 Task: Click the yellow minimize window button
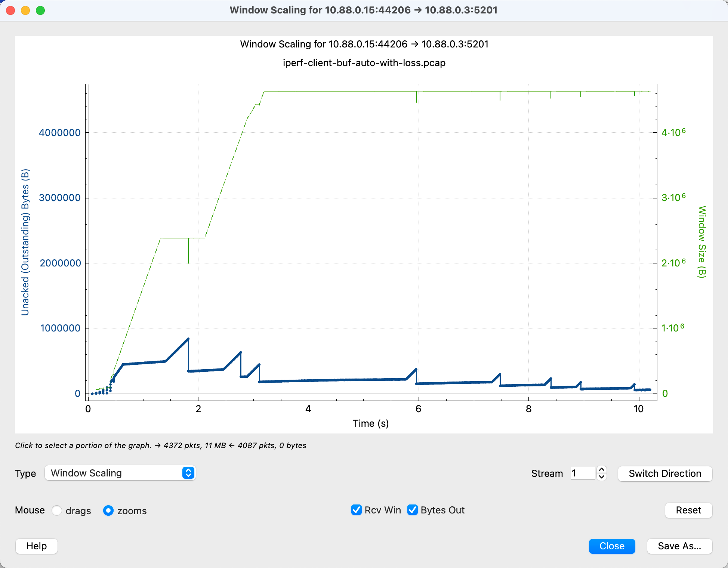coord(25,10)
